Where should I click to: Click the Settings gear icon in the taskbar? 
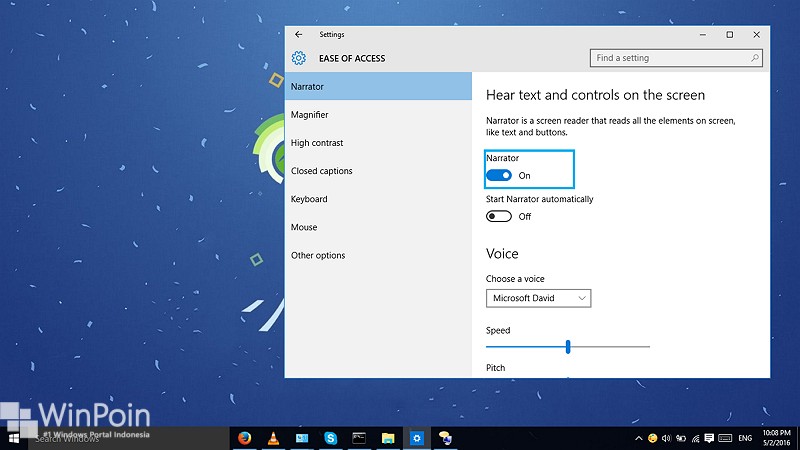[417, 438]
